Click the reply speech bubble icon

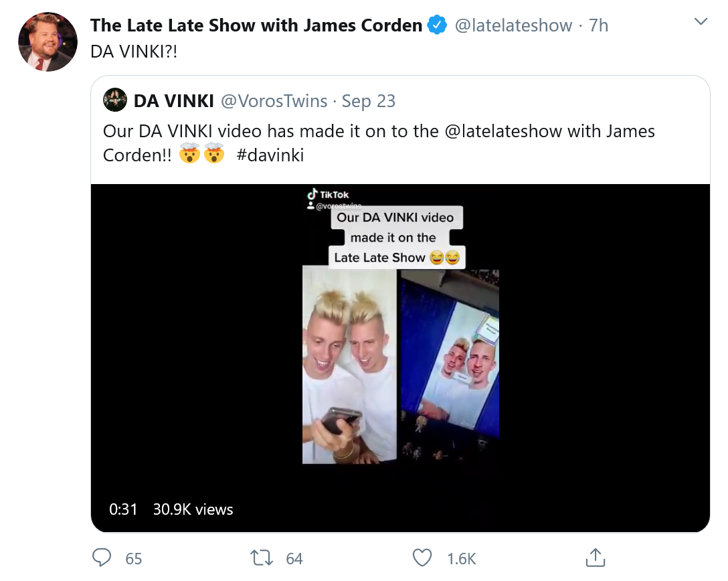click(101, 558)
